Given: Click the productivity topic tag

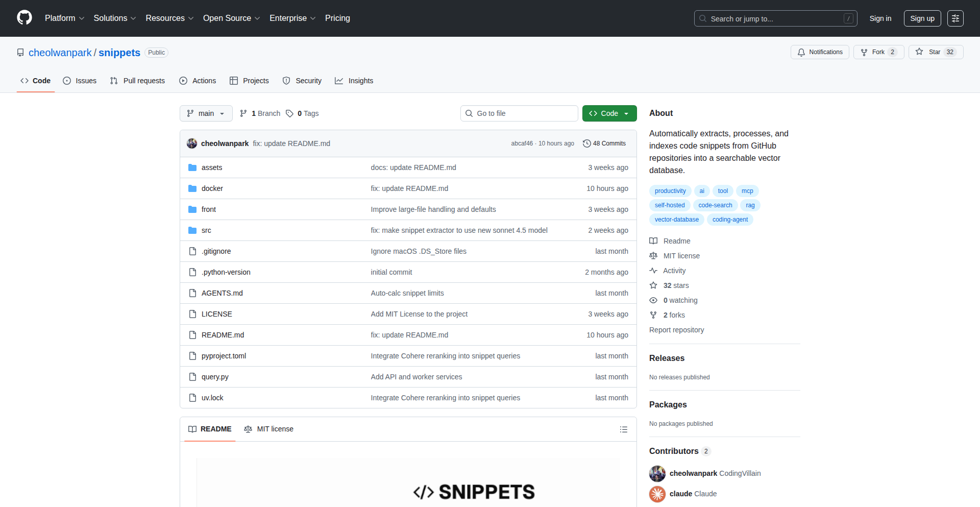Looking at the screenshot, I should point(670,191).
